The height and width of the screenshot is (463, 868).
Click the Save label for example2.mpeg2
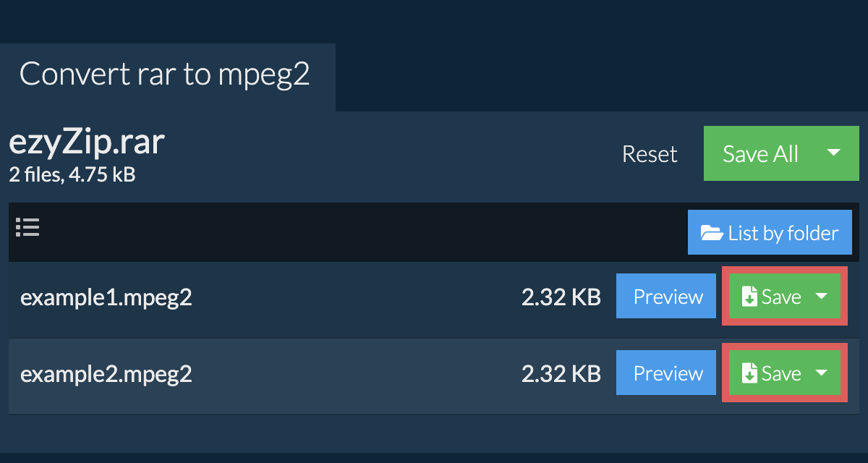(x=781, y=373)
